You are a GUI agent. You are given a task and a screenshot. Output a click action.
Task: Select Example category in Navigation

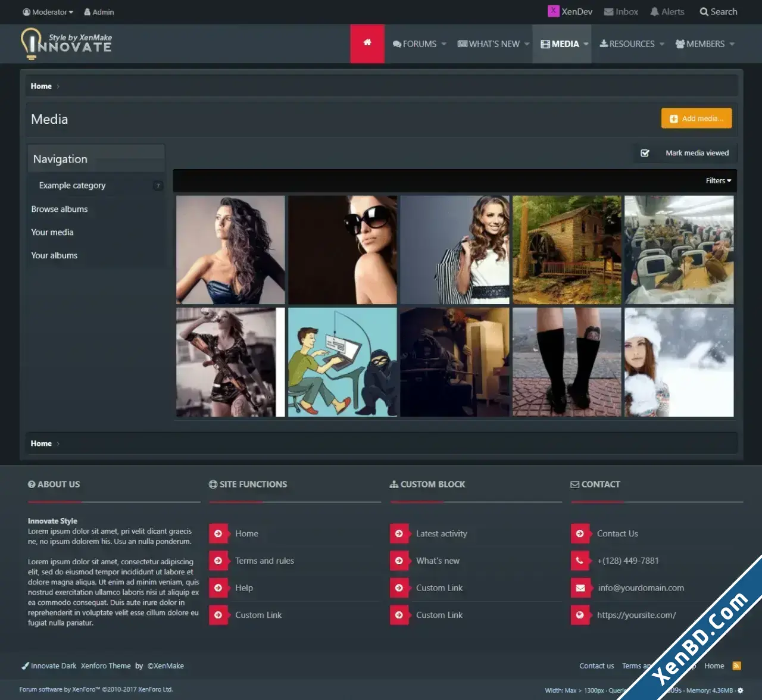(x=72, y=186)
